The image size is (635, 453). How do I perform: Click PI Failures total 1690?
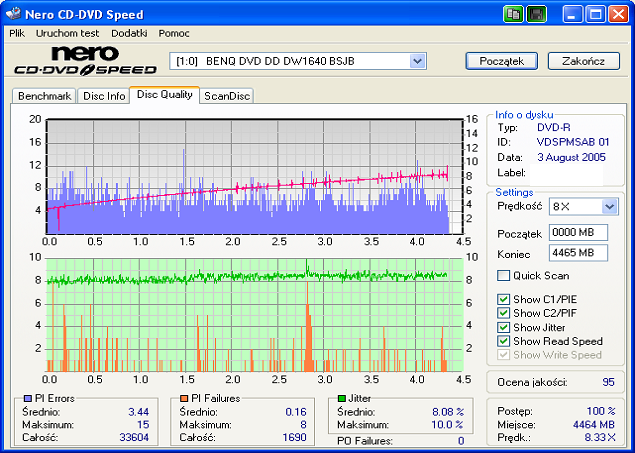[294, 438]
